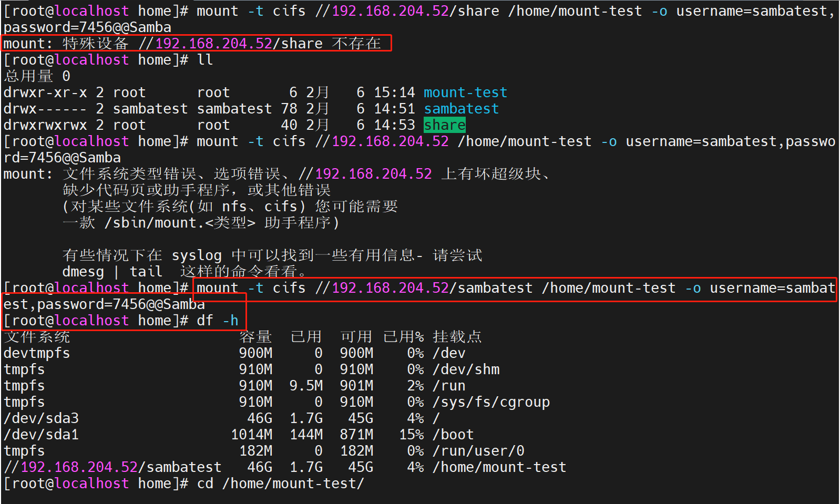Click the 'syslog' word in the hint line
Viewport: 840px width, 504px height.
197,255
